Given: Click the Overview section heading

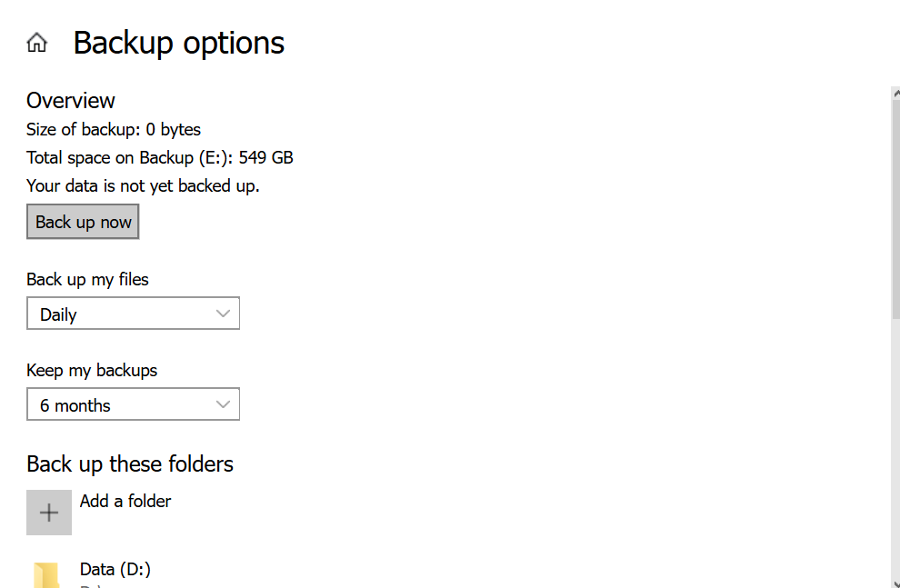Looking at the screenshot, I should [x=71, y=100].
